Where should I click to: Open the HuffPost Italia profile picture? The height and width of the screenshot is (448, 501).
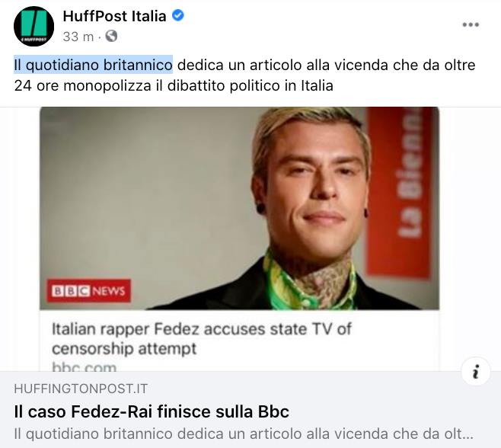coord(34,26)
